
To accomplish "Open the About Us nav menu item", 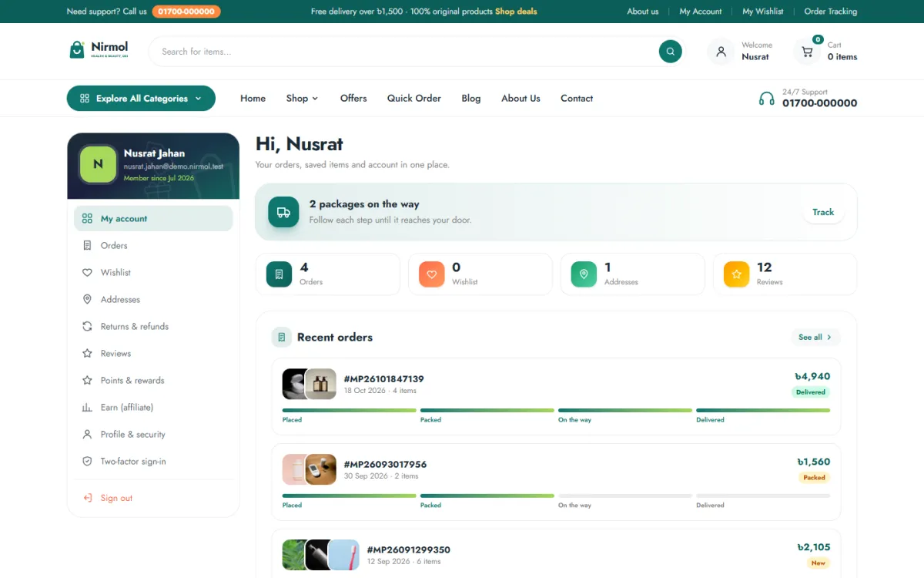I will 521,98.
